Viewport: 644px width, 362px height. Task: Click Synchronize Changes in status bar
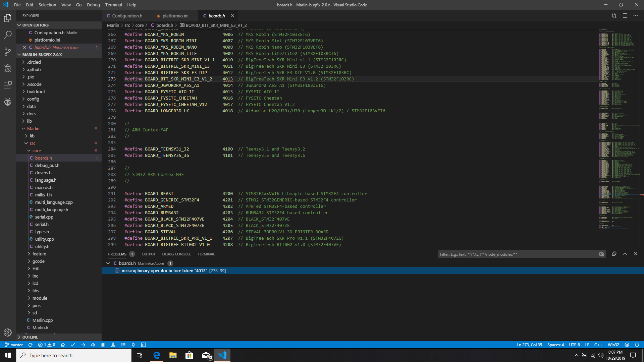click(30, 345)
